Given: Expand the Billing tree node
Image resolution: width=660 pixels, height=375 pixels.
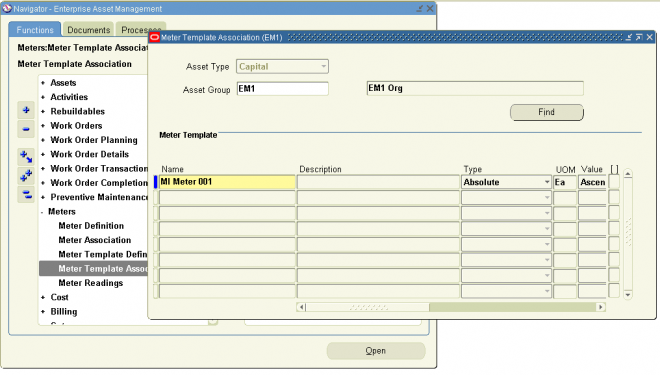Looking at the screenshot, I should point(43,312).
